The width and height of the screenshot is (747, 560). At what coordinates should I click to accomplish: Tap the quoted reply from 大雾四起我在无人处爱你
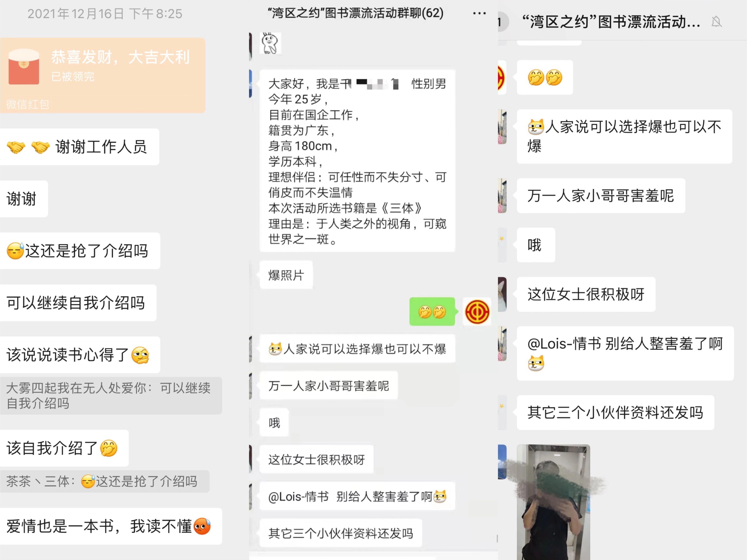111,395
